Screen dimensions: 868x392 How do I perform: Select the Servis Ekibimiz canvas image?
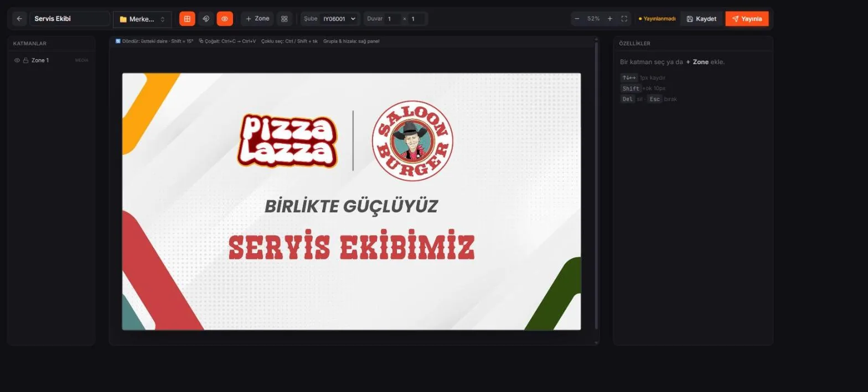352,202
